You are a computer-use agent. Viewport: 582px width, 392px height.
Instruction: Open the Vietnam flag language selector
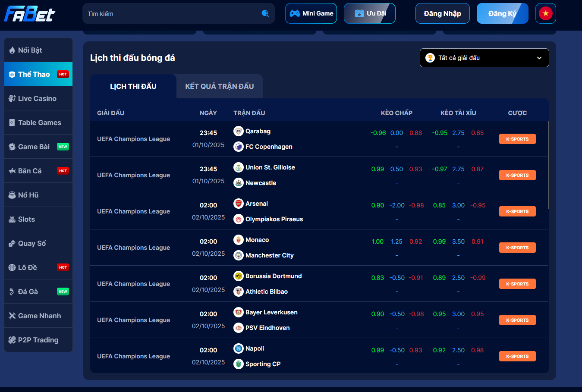coord(545,13)
